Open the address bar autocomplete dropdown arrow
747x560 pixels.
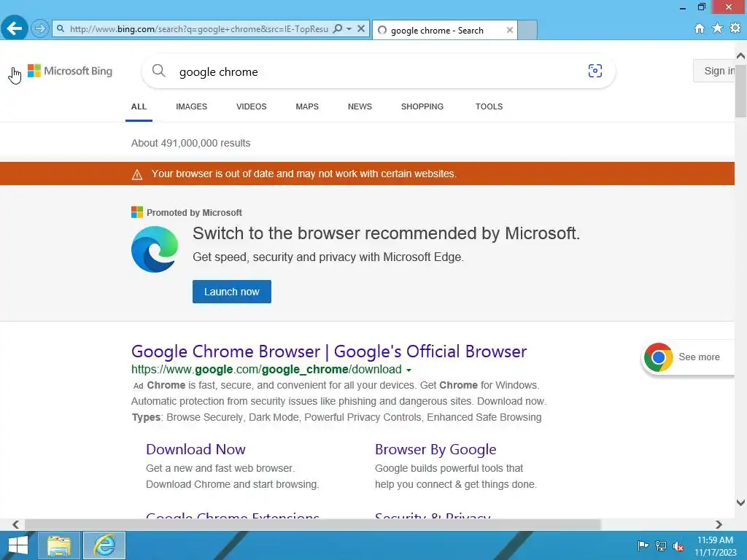[x=349, y=29]
